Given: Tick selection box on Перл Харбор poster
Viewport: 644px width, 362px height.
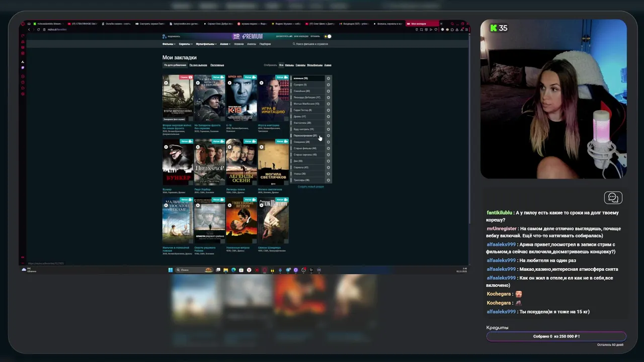Looking at the screenshot, I should point(222,183).
